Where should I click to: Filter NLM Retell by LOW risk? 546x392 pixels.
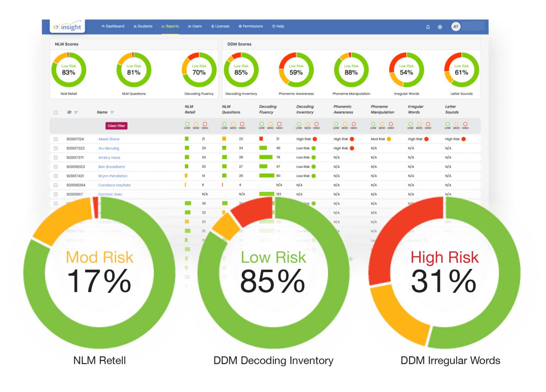click(187, 124)
